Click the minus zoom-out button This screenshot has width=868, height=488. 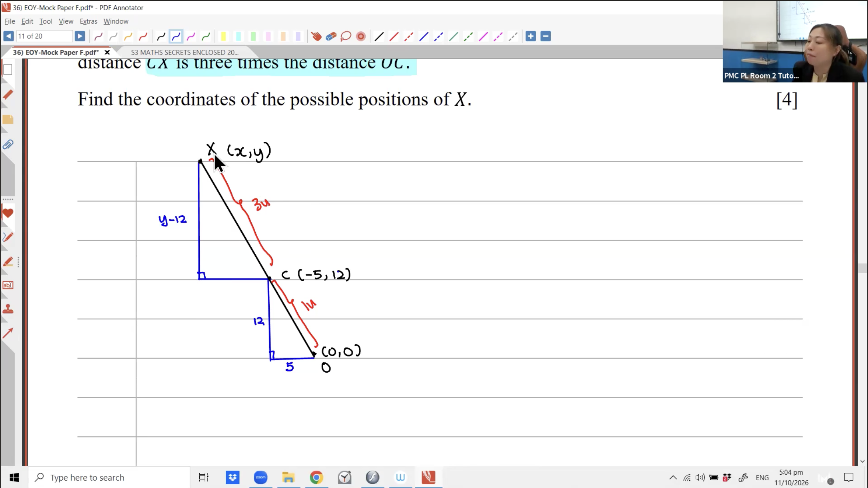point(546,36)
